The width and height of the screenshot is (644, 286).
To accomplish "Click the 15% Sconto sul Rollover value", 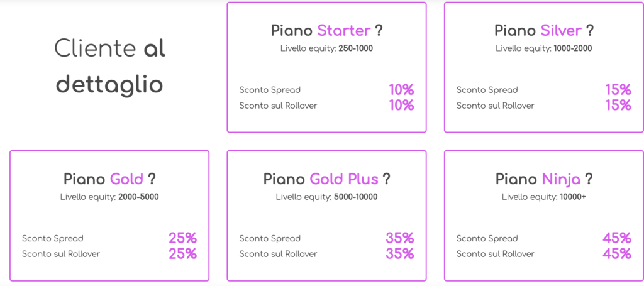I will point(618,106).
